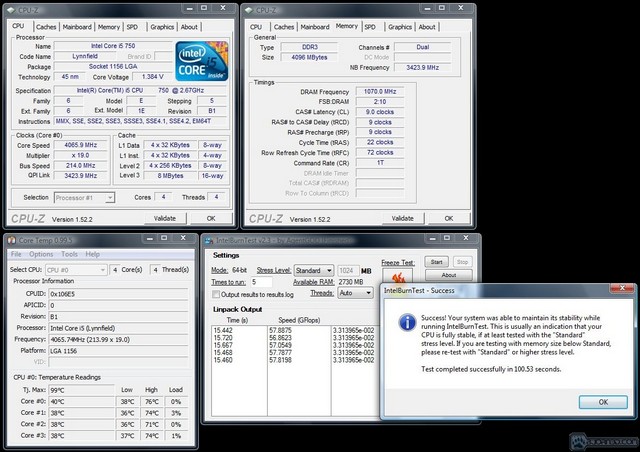This screenshot has width=640, height=452.
Task: Click Validate in the left CPU-Z window
Action: point(165,218)
